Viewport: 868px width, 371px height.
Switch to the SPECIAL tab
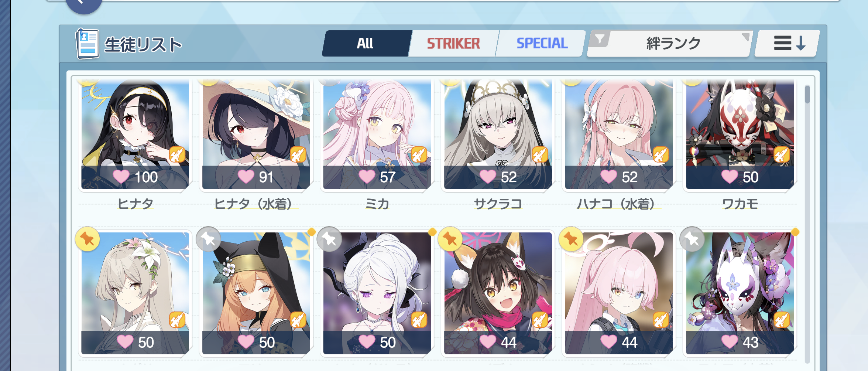(x=542, y=44)
